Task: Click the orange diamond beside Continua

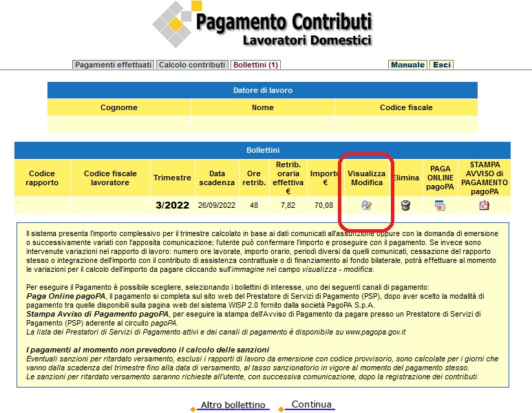Action: pyautogui.click(x=281, y=409)
